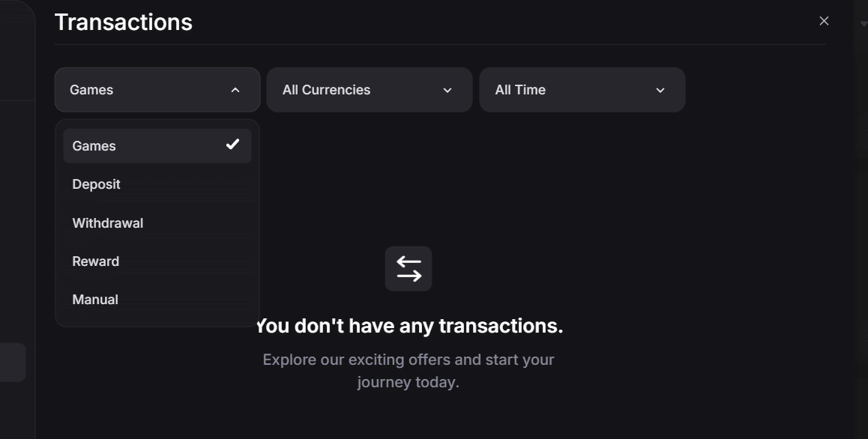
Task: Click the Transactions title at the top
Action: click(123, 22)
